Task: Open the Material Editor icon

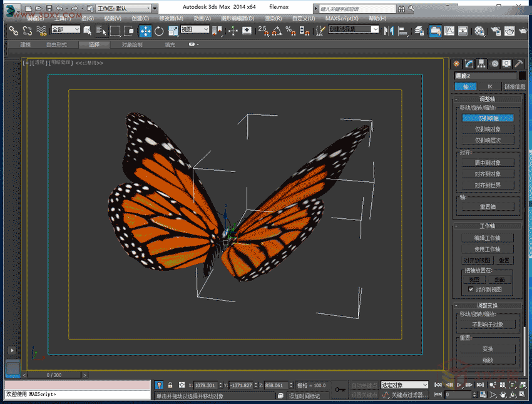Action: tap(479, 31)
